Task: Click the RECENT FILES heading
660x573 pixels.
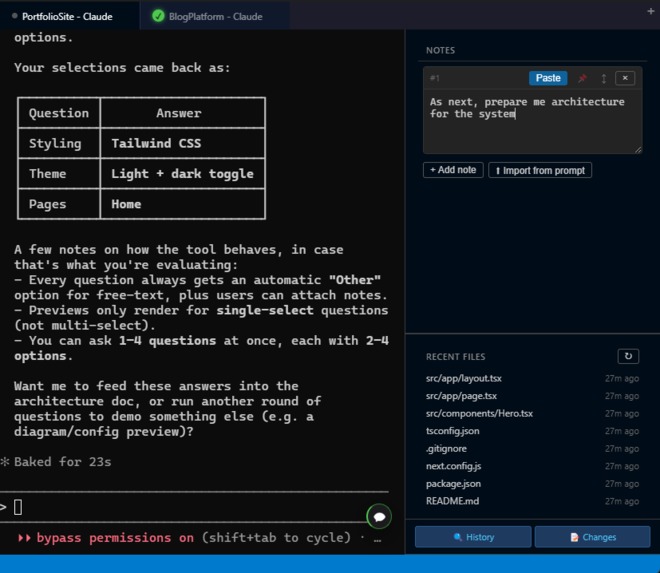Action: pyautogui.click(x=455, y=357)
